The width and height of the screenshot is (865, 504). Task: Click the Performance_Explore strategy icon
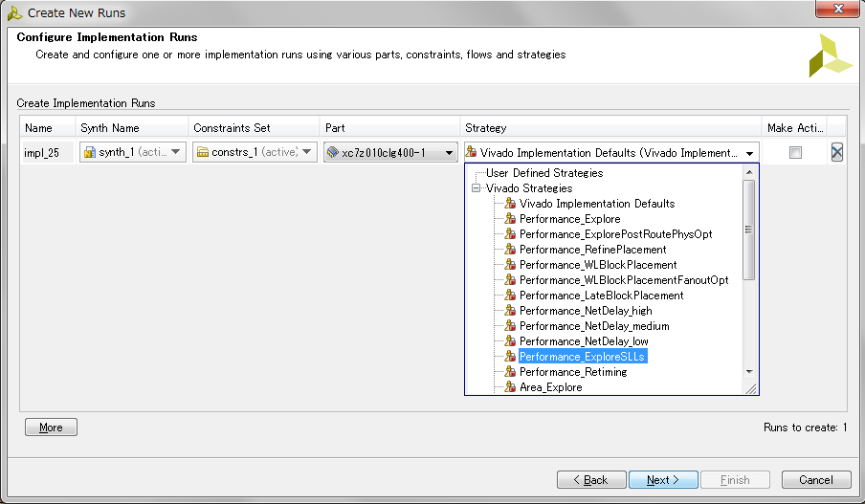[x=510, y=219]
